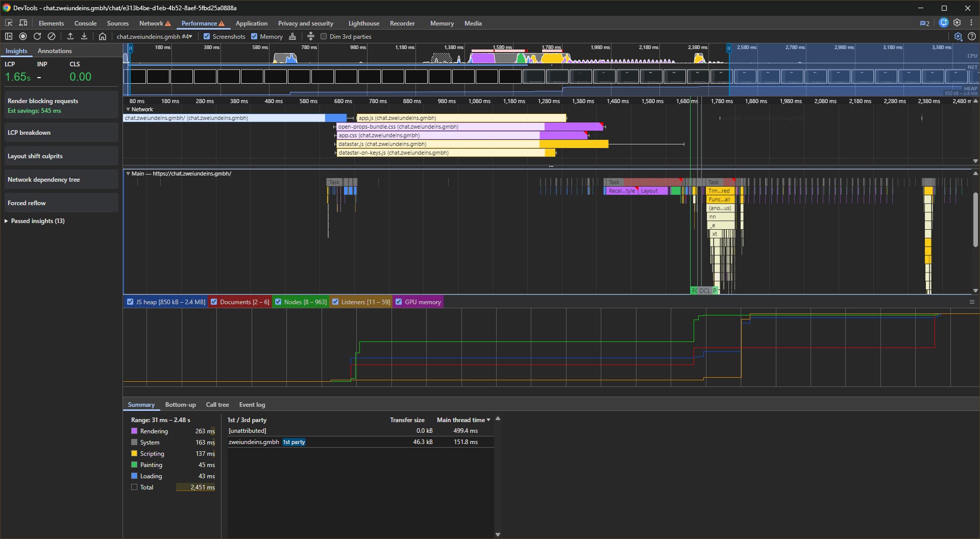
Task: Uncheck the Screenshots checkbox
Action: click(x=207, y=36)
